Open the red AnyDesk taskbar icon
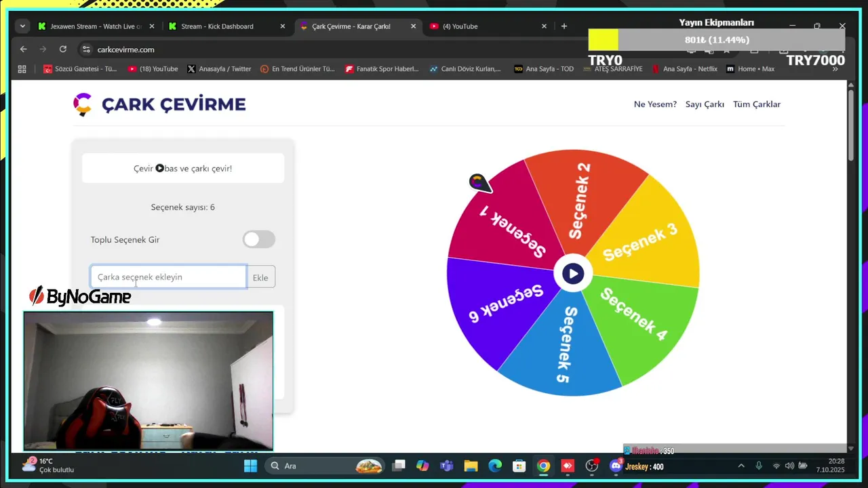This screenshot has height=488, width=868. [x=568, y=466]
